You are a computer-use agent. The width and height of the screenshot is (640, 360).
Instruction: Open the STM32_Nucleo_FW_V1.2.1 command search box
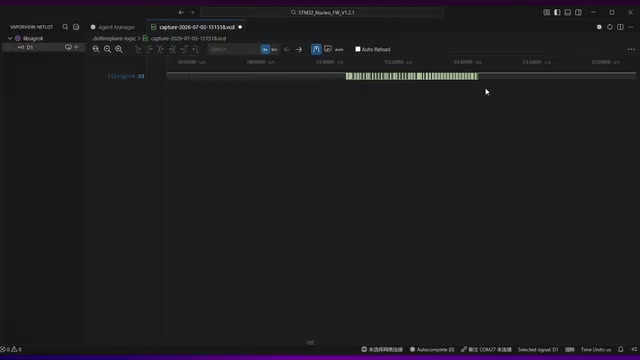coord(322,13)
